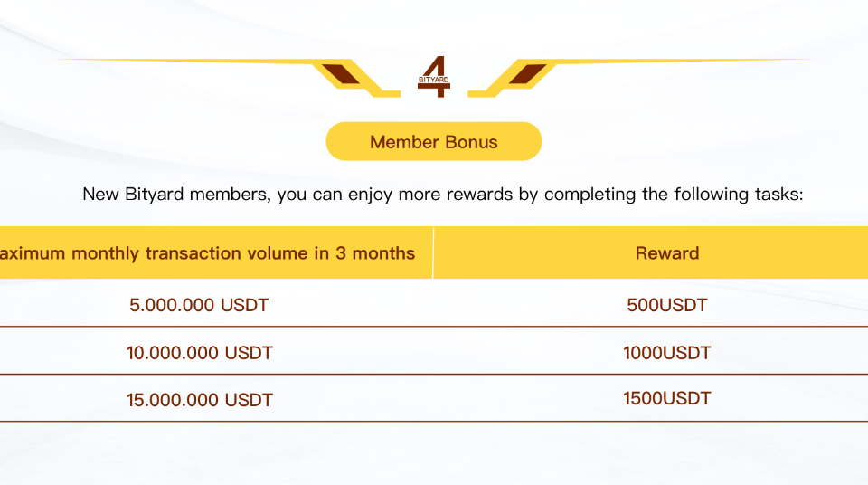Click the left brown wing emblem
The width and height of the screenshot is (868, 485).
pyautogui.click(x=341, y=74)
